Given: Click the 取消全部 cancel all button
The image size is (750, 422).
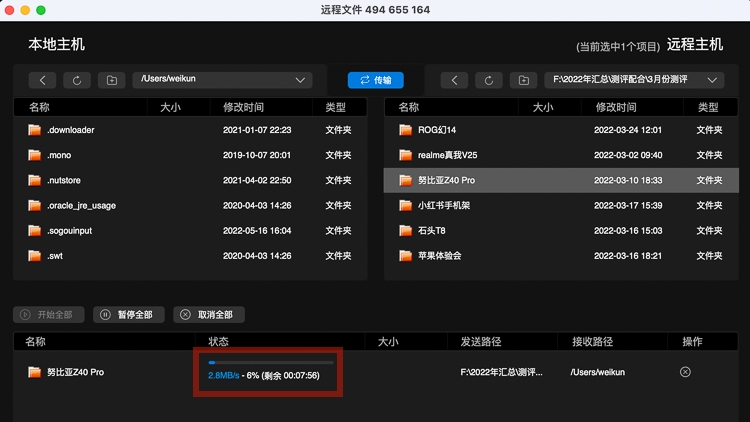Looking at the screenshot, I should [x=209, y=315].
